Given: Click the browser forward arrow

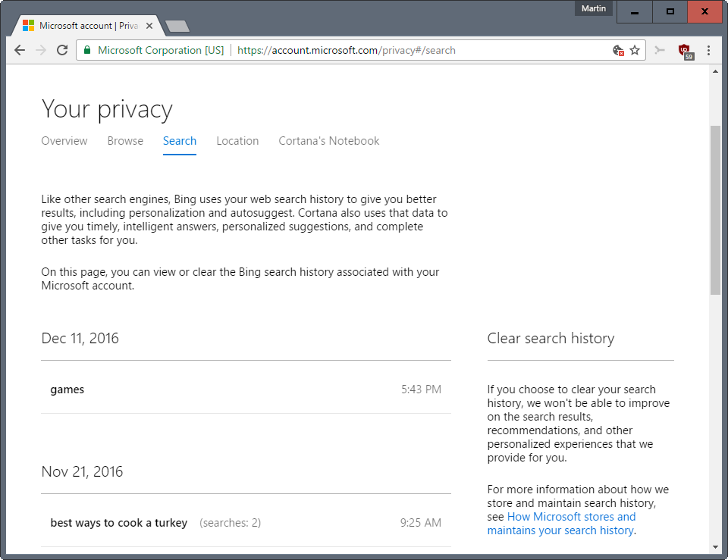Looking at the screenshot, I should pyautogui.click(x=41, y=50).
